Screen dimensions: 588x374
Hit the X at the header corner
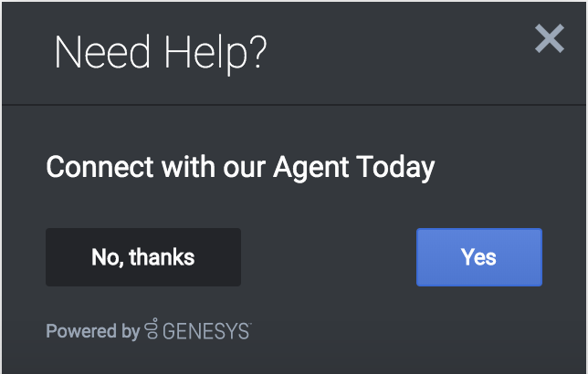pyautogui.click(x=550, y=38)
